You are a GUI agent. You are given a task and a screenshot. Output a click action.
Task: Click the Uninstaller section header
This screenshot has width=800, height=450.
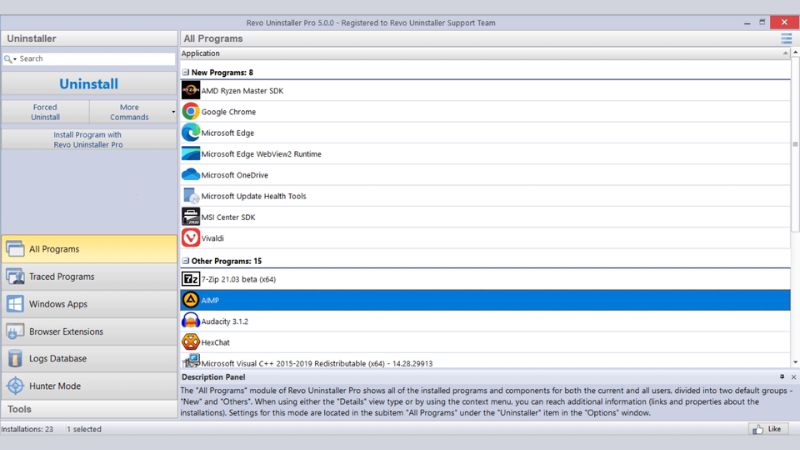(x=89, y=39)
